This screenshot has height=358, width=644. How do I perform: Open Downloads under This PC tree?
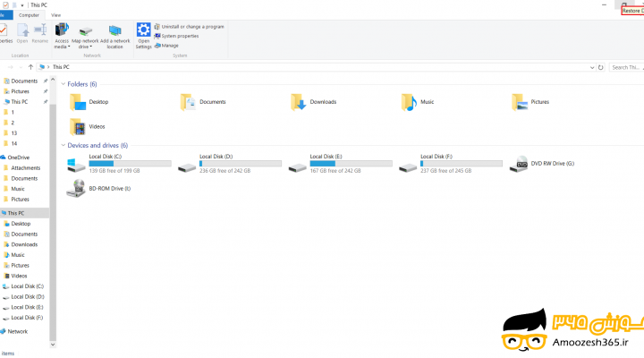(24, 244)
